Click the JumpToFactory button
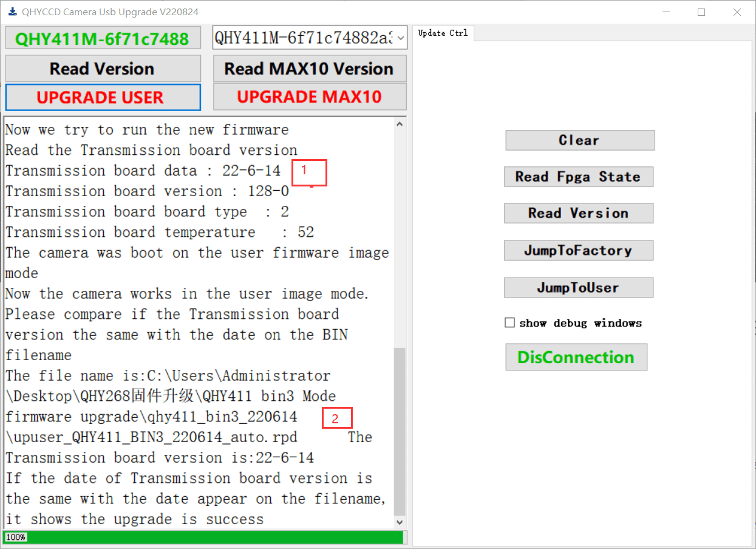 pos(579,250)
